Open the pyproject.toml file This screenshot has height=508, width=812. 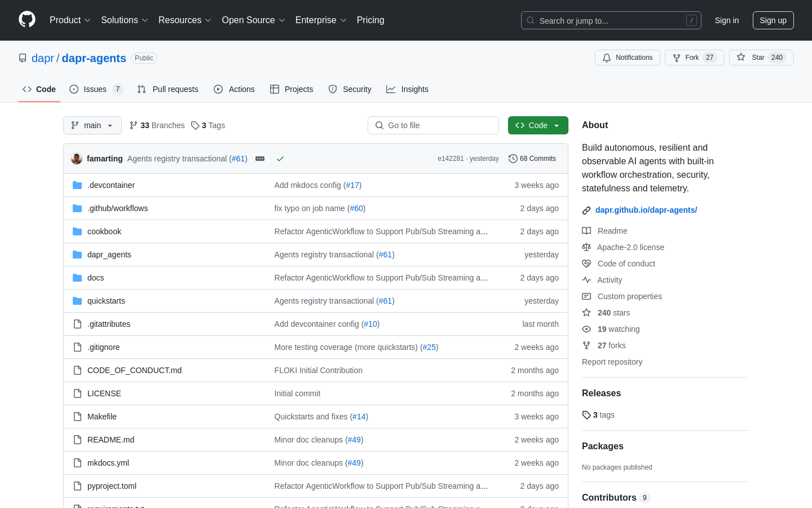[x=112, y=486]
